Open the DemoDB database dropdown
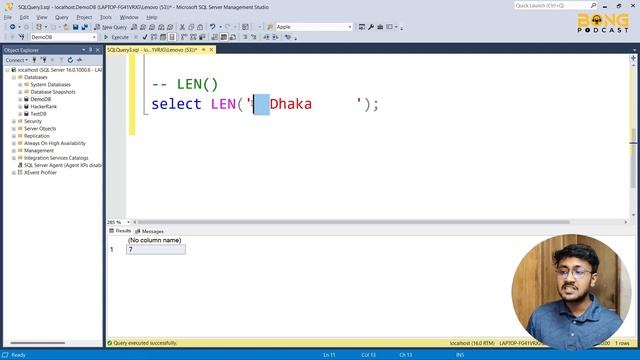 (94, 37)
